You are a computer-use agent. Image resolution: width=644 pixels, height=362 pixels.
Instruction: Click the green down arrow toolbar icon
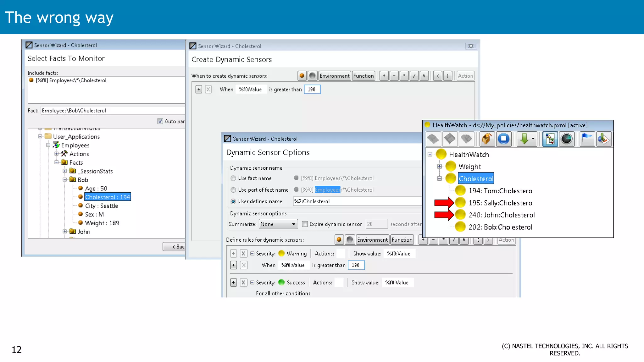(x=524, y=139)
